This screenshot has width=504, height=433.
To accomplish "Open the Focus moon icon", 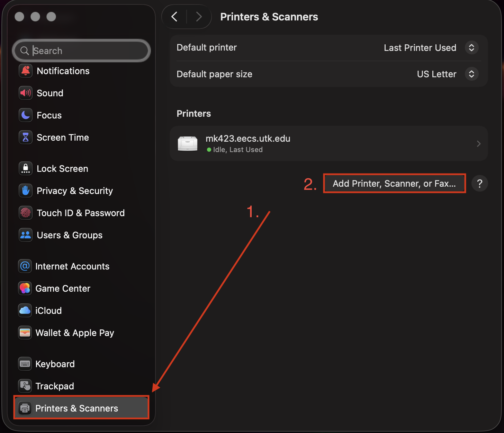I will pos(26,115).
